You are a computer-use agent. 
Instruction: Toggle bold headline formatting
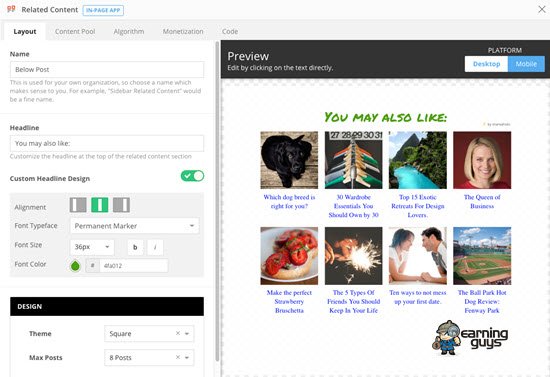tap(135, 247)
